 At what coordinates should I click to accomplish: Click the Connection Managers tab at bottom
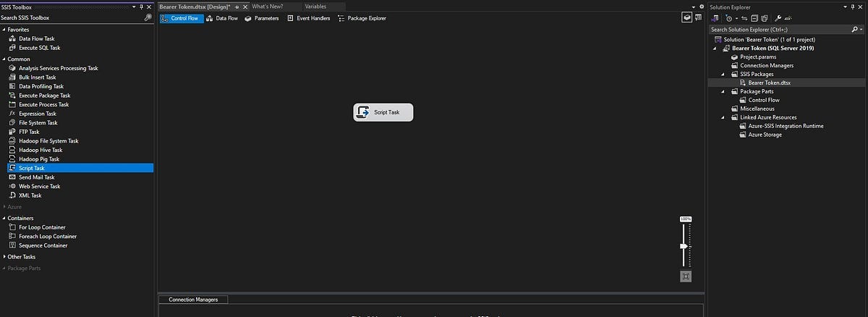[x=193, y=300]
